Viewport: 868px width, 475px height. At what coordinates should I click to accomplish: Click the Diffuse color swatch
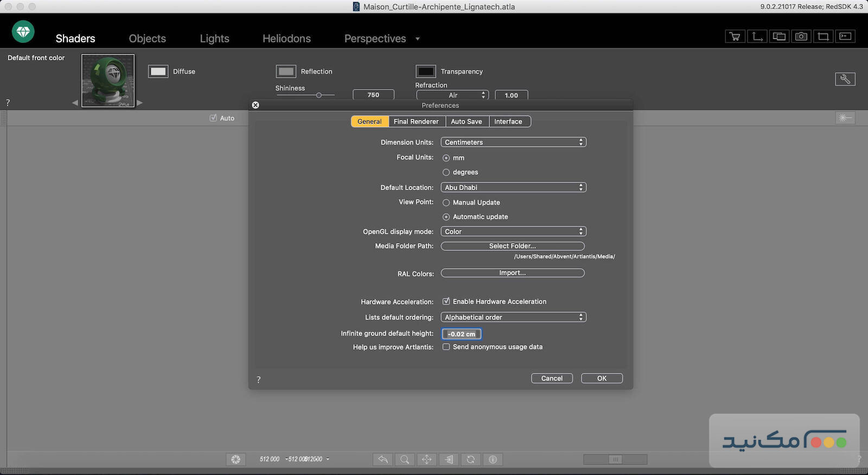coord(158,71)
